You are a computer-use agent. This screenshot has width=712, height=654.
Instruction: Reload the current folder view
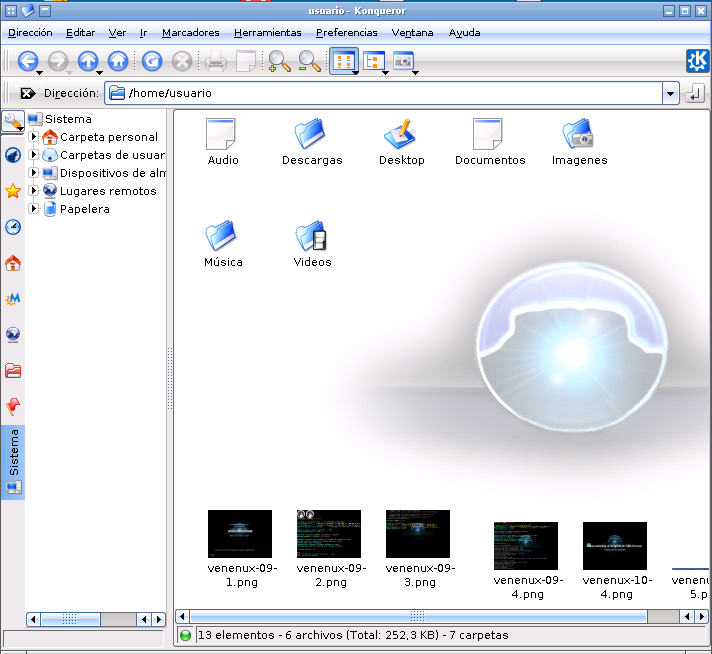tap(151, 61)
